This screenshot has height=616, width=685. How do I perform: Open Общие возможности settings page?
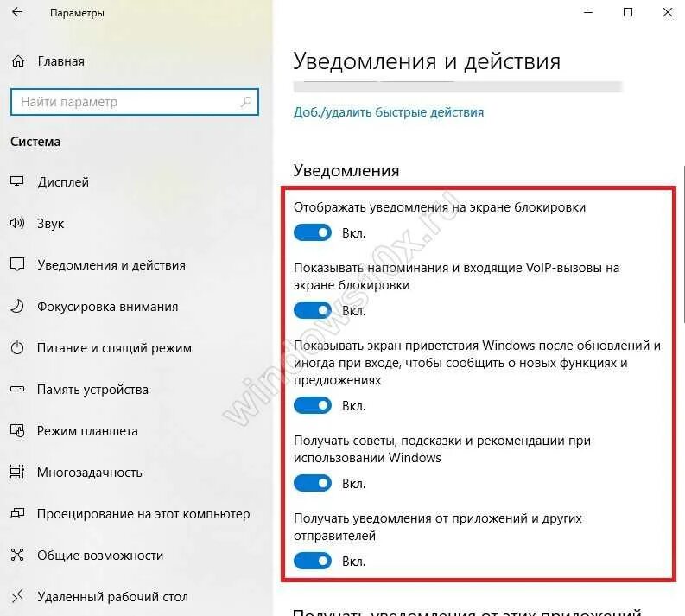[100, 556]
